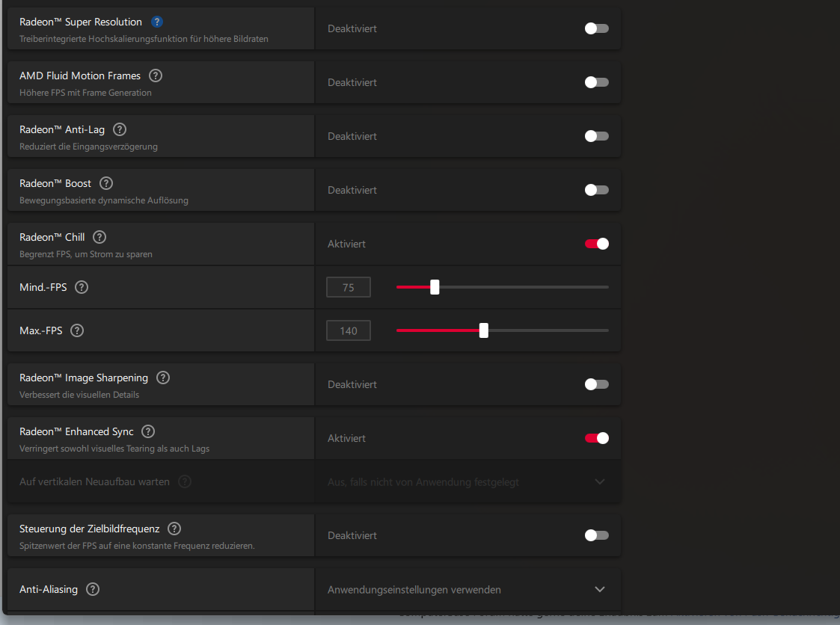Show help for Radeon Enhanced Sync
The image size is (840, 625).
[x=148, y=431]
